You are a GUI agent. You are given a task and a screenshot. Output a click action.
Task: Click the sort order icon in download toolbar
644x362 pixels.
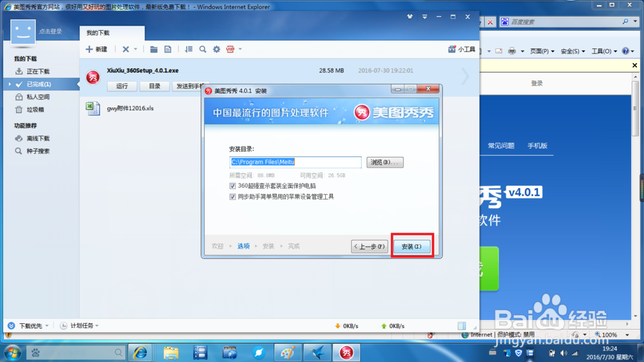click(189, 50)
